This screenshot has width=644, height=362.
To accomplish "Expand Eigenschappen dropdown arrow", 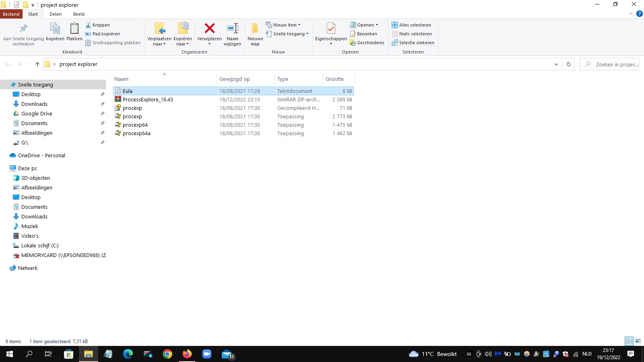I will click(331, 44).
